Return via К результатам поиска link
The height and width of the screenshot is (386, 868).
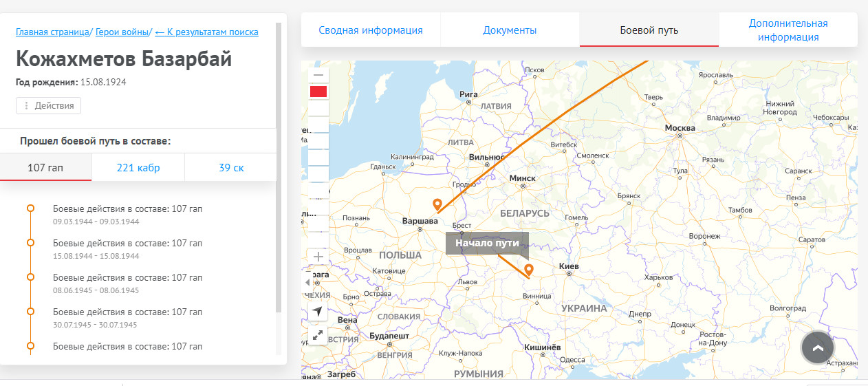tap(206, 32)
